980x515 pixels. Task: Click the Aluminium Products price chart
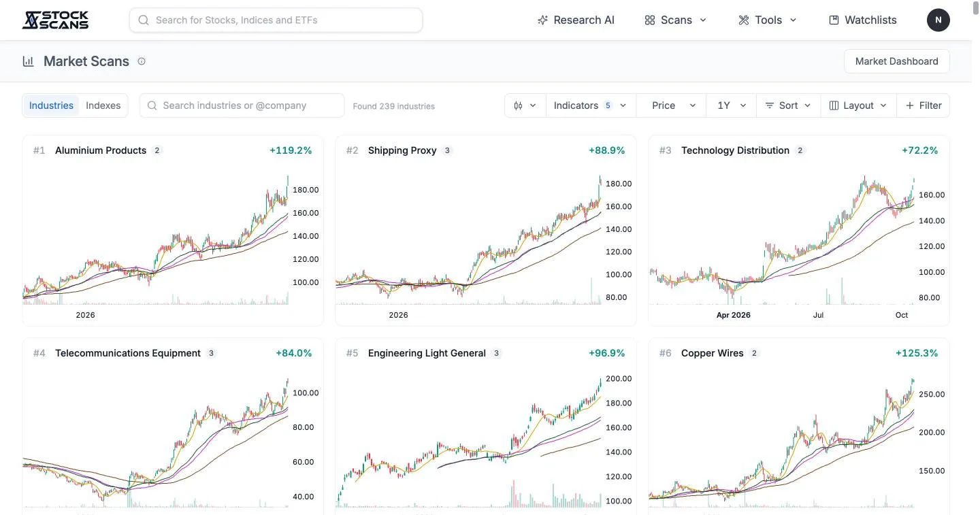point(157,238)
